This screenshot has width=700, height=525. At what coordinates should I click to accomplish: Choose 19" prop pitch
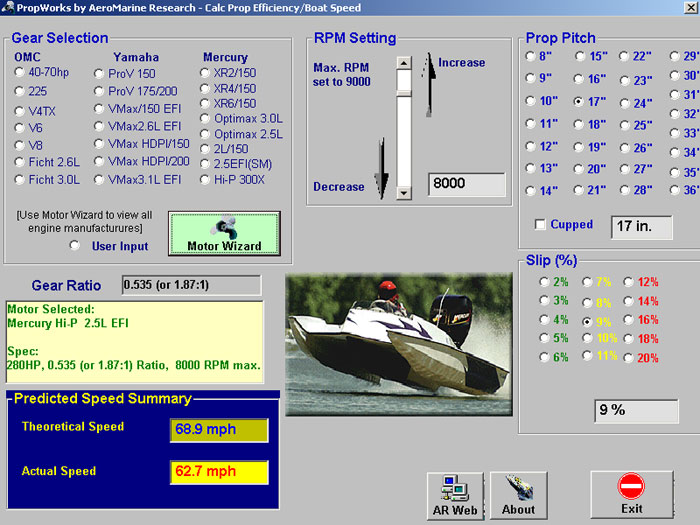(578, 146)
